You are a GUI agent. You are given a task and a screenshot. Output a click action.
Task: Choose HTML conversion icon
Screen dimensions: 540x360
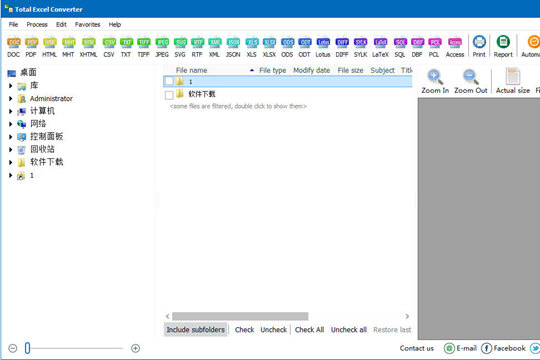(x=50, y=47)
